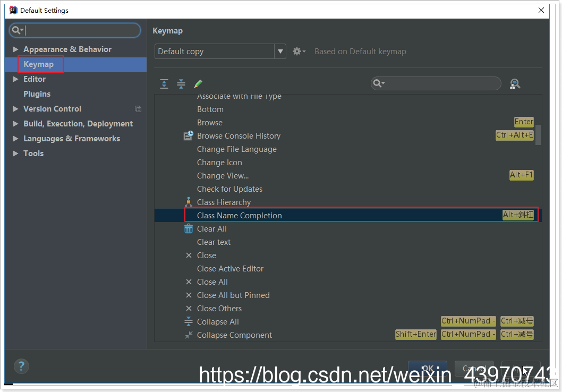This screenshot has width=562, height=392.
Task: Expand the Version Control section arrow
Action: point(15,108)
